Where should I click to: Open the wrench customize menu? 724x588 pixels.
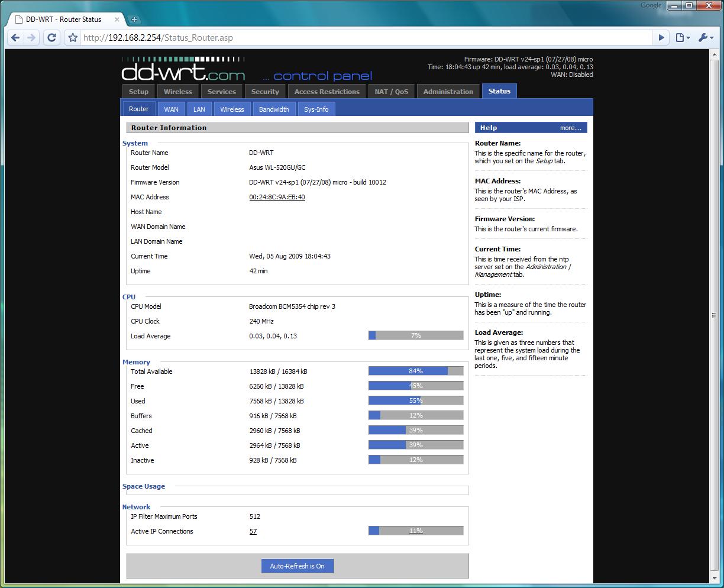[706, 37]
